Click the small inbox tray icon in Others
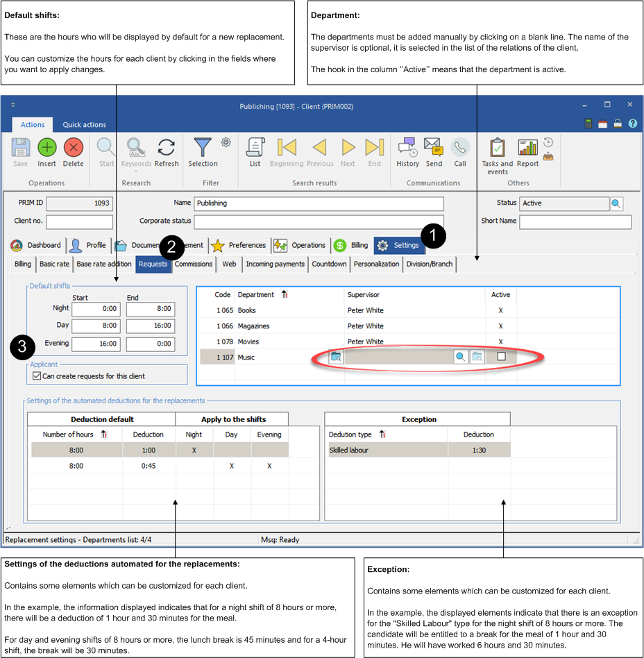Viewport: 644px width, 658px height. pos(548,157)
